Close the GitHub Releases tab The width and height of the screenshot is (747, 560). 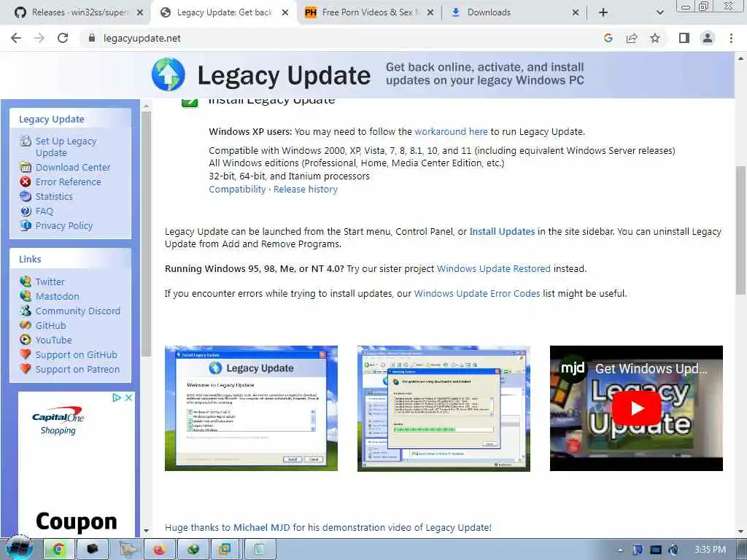140,12
